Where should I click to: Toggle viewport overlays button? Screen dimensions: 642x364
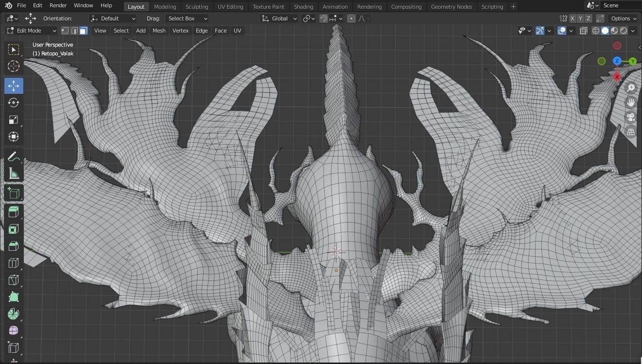[562, 31]
